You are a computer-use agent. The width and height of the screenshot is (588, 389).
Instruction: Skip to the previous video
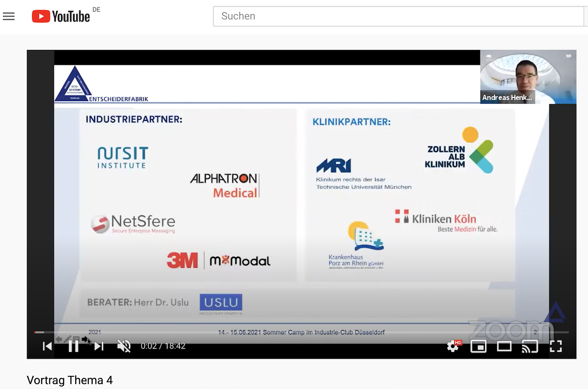click(x=47, y=346)
